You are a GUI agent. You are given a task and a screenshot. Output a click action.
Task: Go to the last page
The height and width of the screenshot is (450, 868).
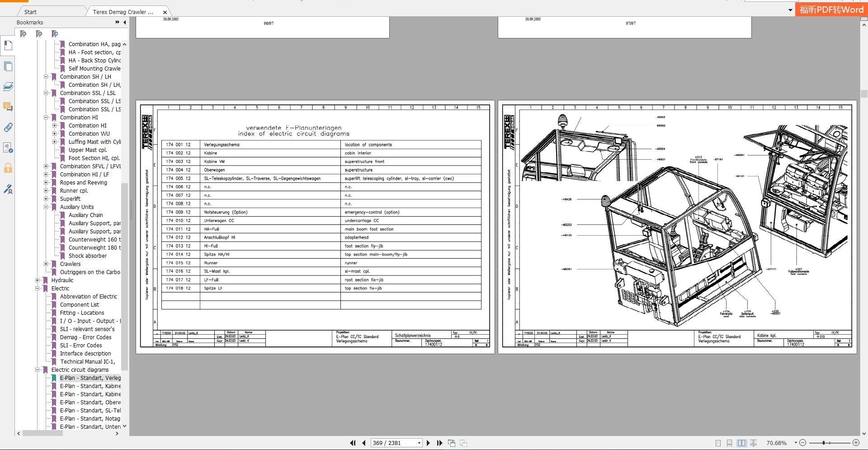pos(439,443)
